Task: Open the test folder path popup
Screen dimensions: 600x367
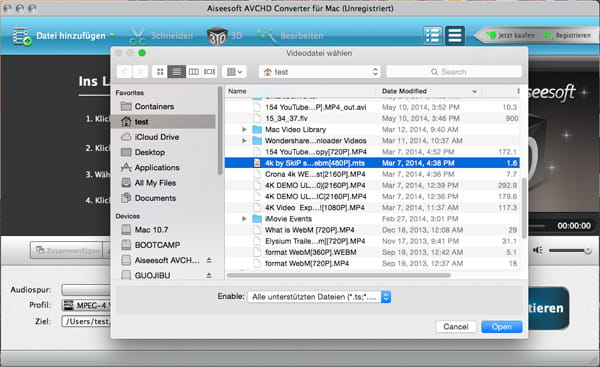Action: point(320,72)
